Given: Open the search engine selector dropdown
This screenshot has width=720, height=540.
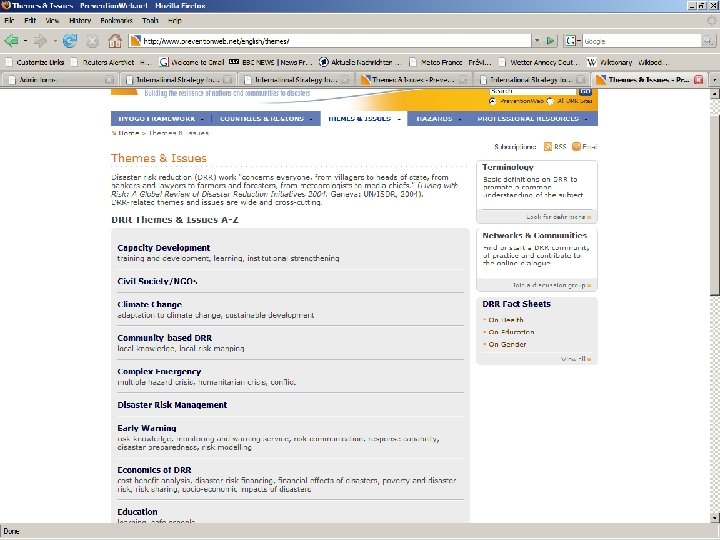Looking at the screenshot, I should [571, 41].
